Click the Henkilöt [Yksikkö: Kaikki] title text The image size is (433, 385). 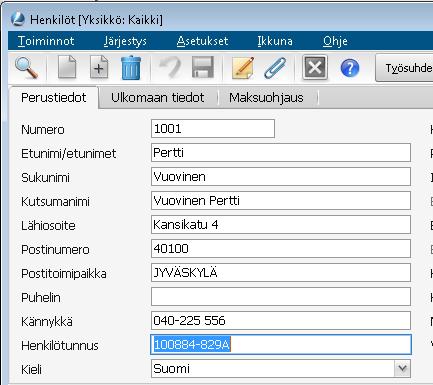96,20
